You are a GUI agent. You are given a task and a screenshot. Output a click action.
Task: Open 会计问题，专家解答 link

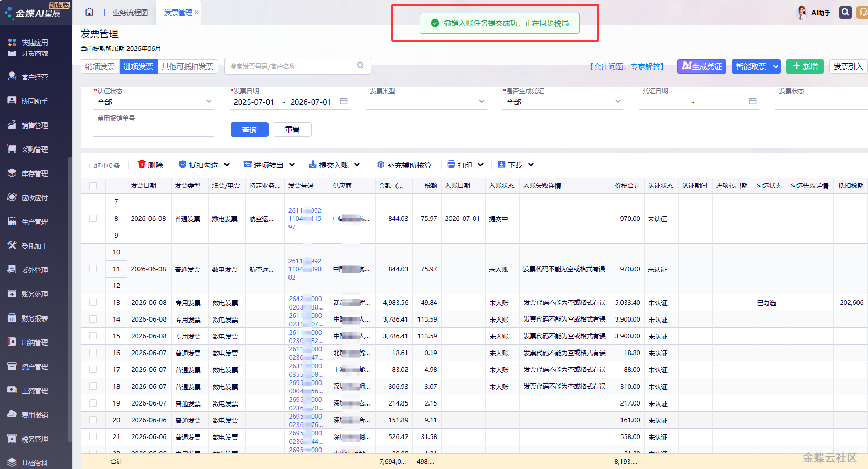click(627, 67)
